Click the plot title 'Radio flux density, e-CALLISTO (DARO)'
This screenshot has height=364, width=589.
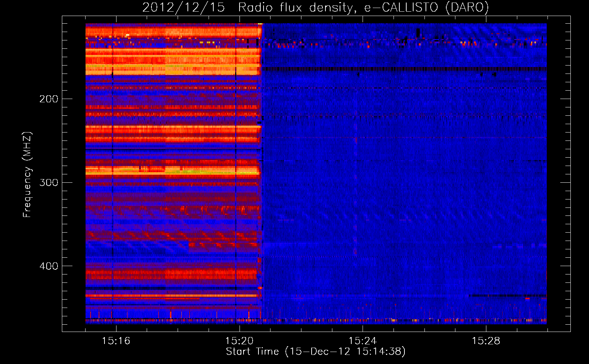363,8
